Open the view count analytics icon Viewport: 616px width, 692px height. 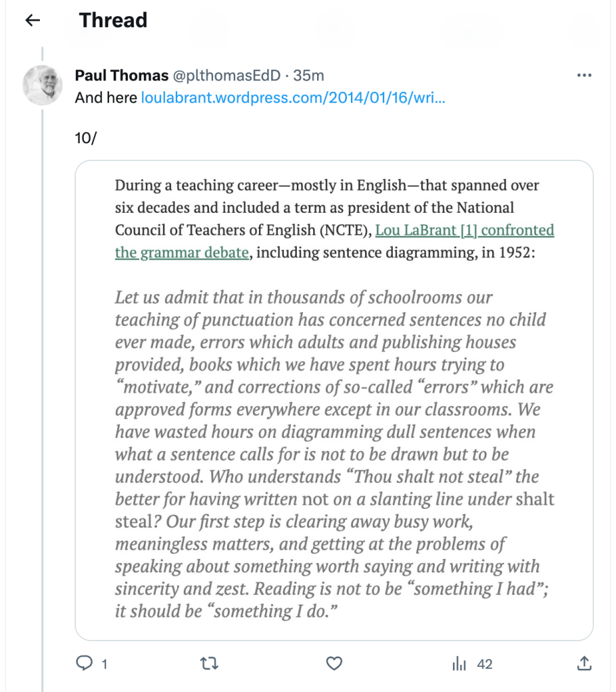tap(460, 664)
